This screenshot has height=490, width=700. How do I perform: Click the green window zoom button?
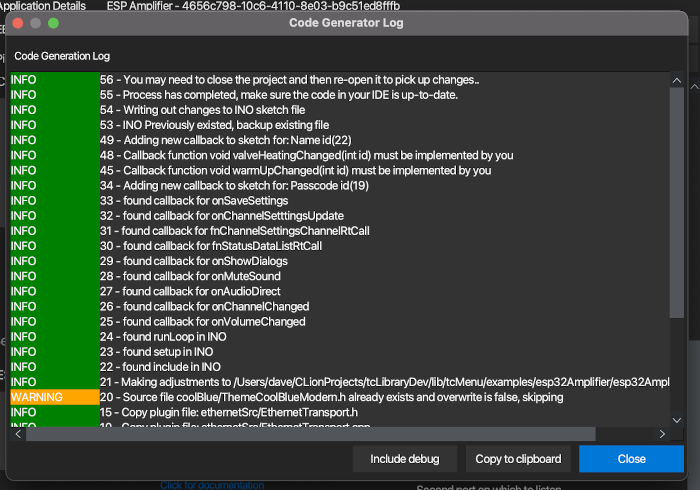[x=53, y=23]
